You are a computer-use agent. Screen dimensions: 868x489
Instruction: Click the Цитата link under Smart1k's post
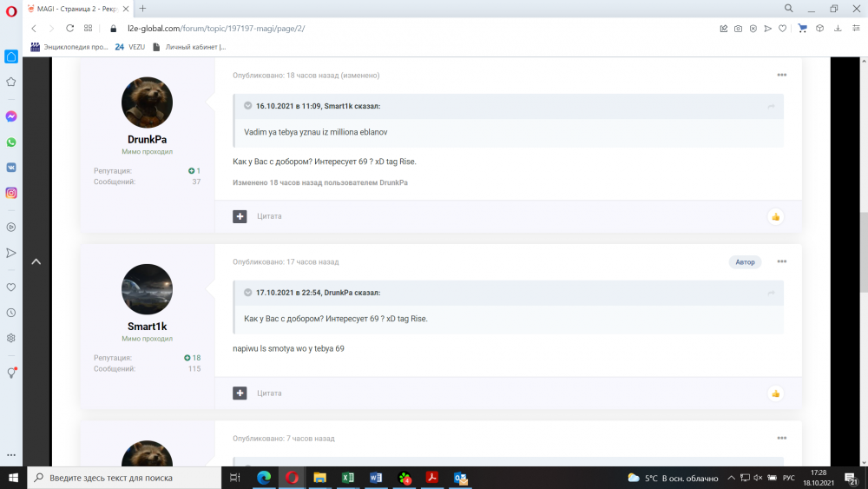[269, 393]
